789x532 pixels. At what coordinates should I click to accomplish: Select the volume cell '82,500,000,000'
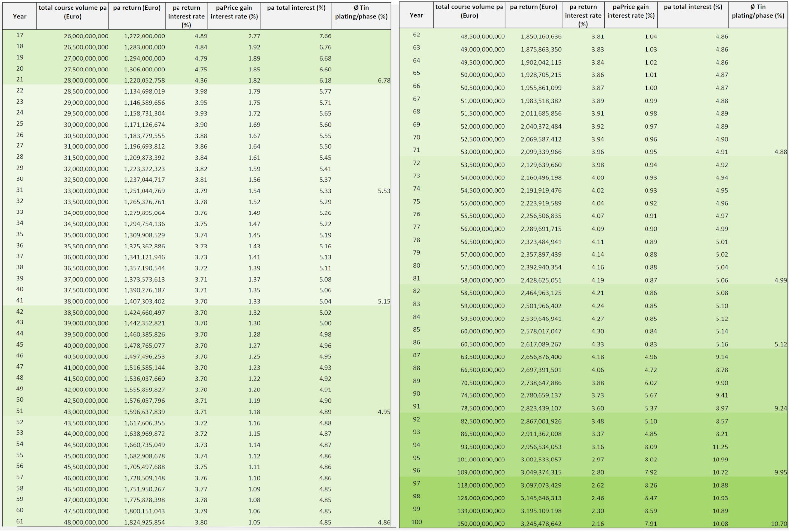(x=483, y=421)
